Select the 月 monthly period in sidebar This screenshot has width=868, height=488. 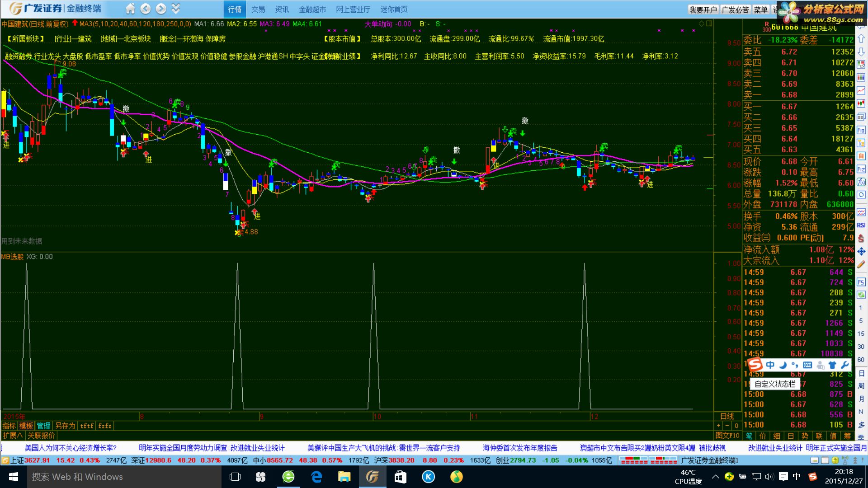(x=861, y=399)
